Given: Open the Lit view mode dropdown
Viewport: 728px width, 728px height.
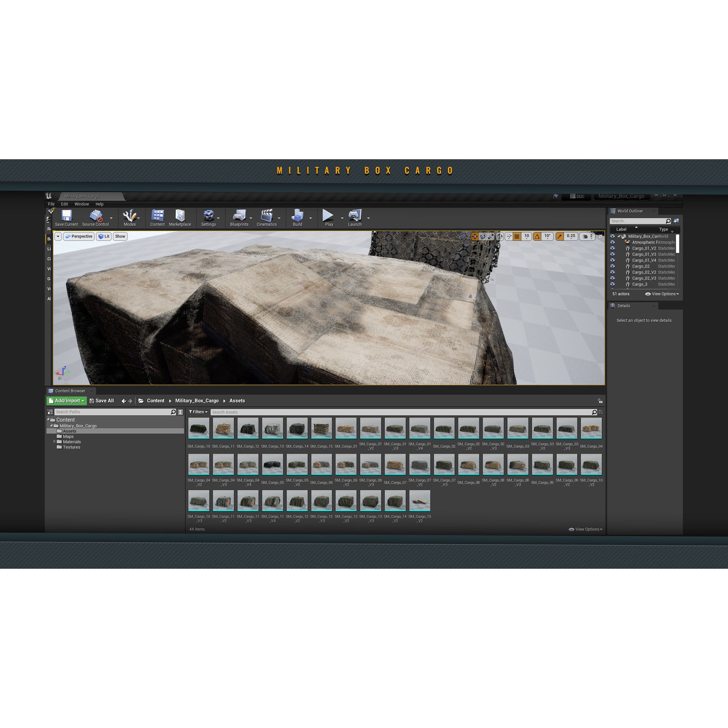Looking at the screenshot, I should [x=104, y=237].
